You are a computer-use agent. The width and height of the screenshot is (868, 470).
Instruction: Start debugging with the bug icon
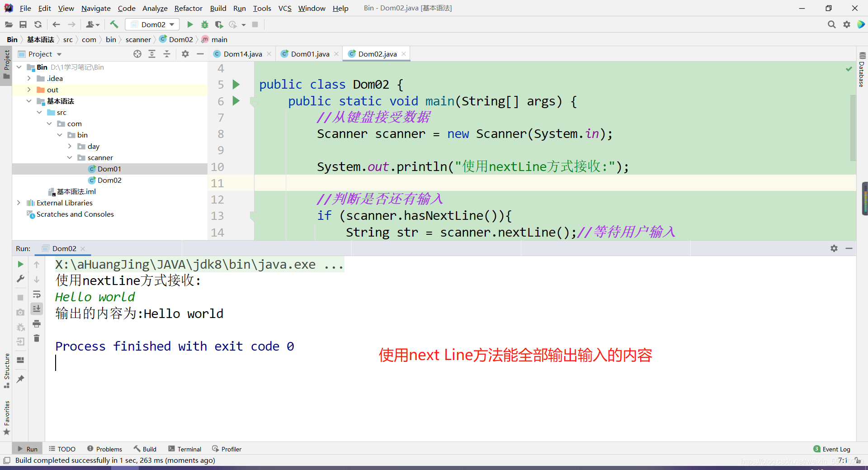coord(205,24)
